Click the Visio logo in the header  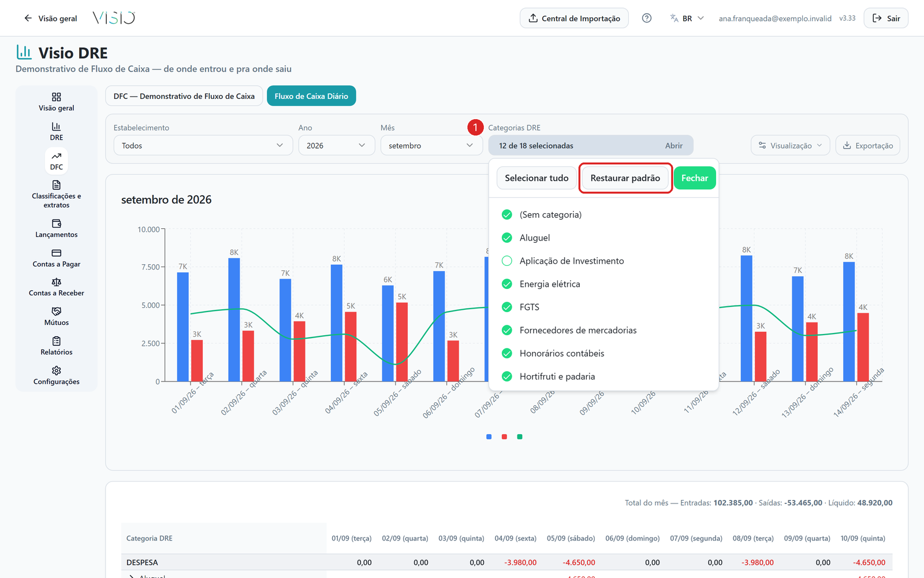pos(114,18)
